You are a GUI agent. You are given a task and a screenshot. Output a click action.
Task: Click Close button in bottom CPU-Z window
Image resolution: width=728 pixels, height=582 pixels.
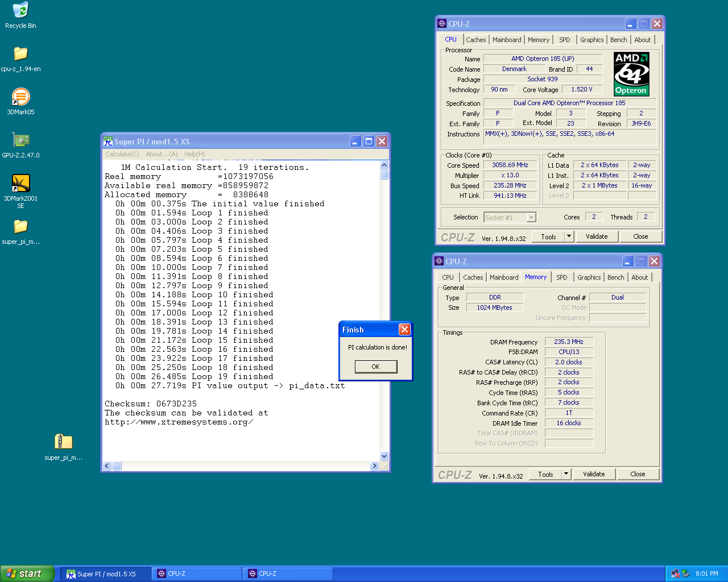tap(638, 474)
